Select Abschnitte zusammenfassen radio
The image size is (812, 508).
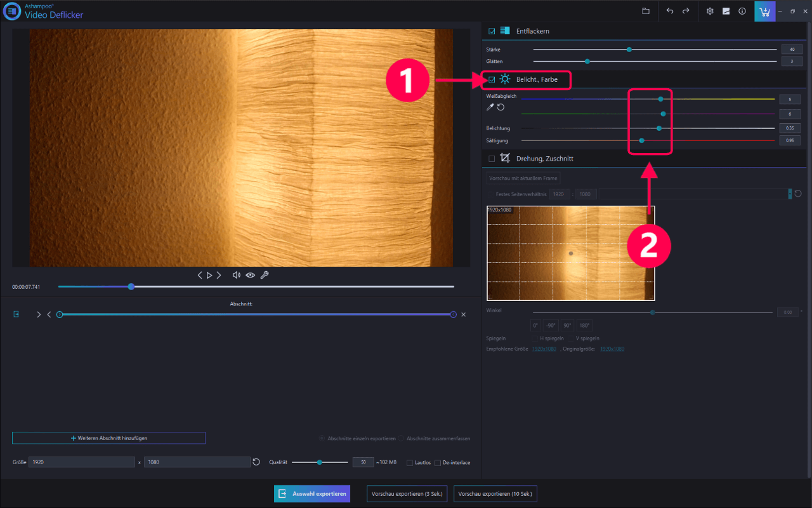pos(401,438)
